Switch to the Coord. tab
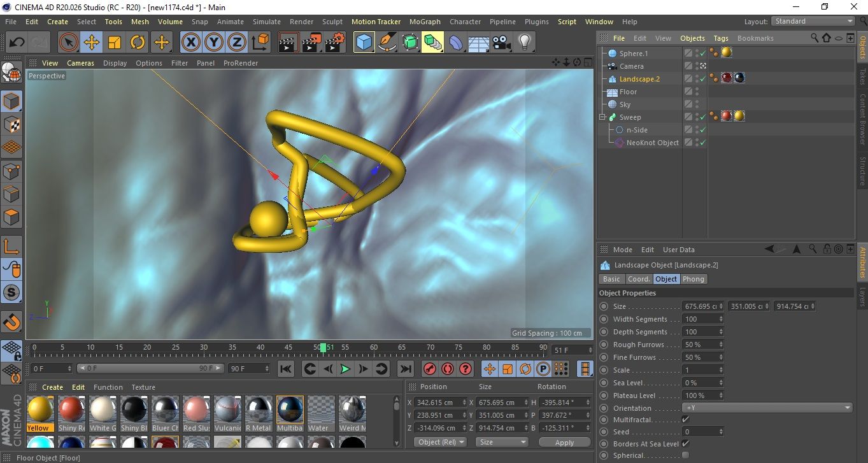This screenshot has width=868, height=463. (639, 279)
